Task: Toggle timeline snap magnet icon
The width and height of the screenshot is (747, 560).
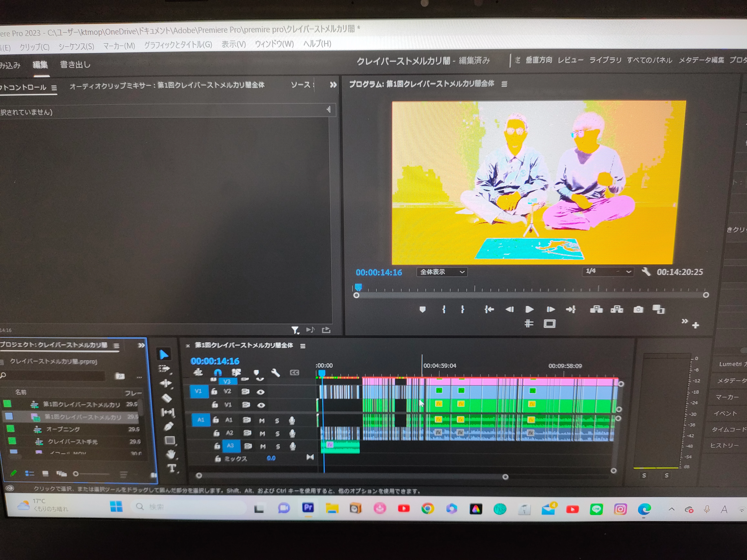Action: point(218,373)
